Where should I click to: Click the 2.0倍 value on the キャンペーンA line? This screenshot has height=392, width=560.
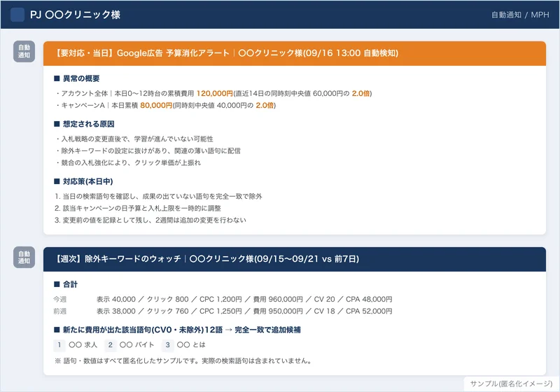tap(265, 105)
